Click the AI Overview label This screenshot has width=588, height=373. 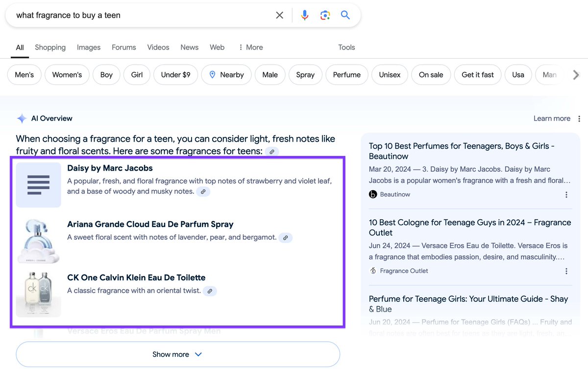[x=51, y=119]
